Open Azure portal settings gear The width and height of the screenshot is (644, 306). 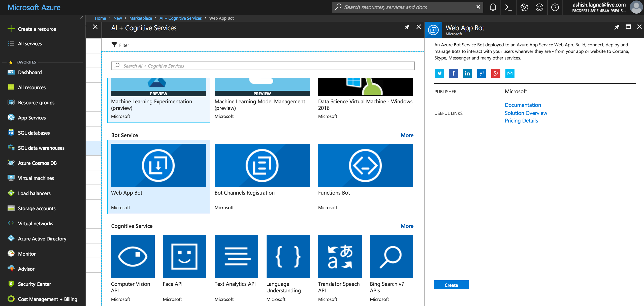pos(524,7)
